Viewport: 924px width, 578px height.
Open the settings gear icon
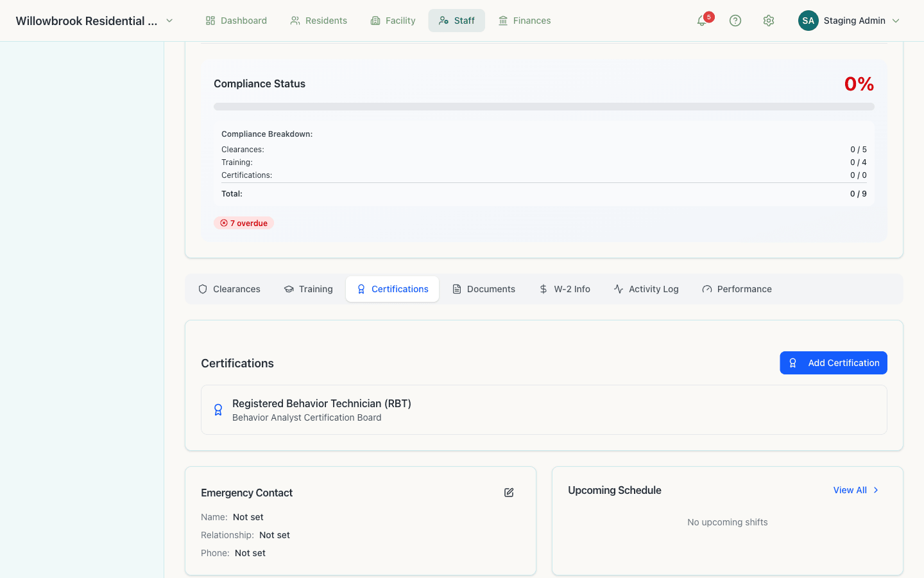tap(769, 21)
